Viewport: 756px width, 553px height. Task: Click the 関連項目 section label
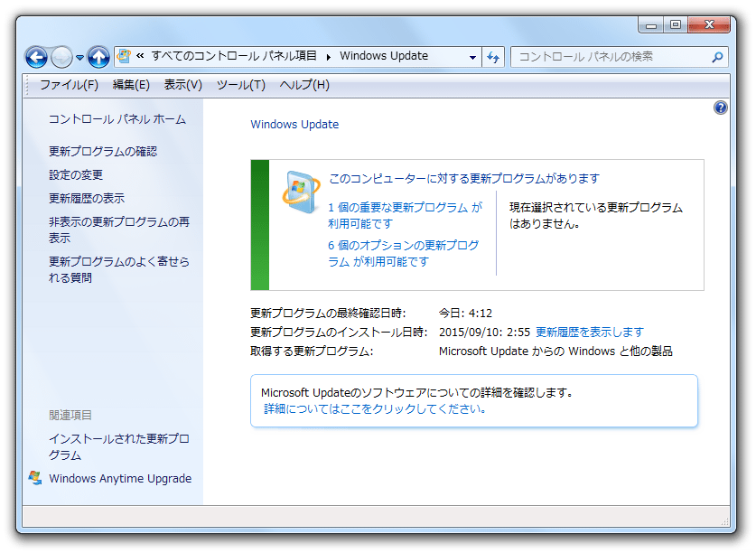tap(70, 415)
